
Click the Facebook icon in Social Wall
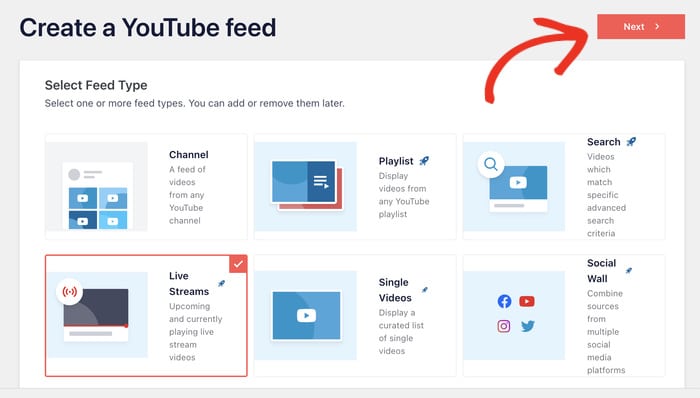(504, 301)
